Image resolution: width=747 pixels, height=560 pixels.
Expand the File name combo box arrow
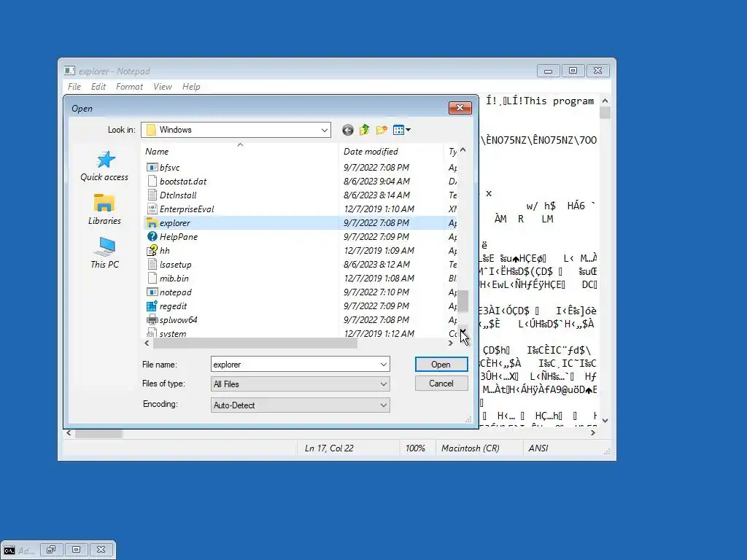(384, 365)
